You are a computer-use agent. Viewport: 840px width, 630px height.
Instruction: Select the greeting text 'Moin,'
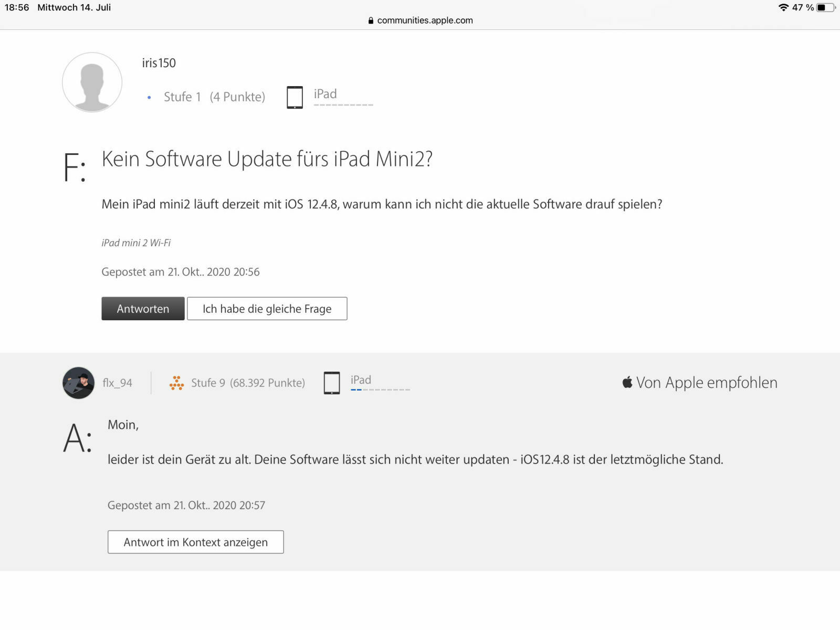(123, 425)
